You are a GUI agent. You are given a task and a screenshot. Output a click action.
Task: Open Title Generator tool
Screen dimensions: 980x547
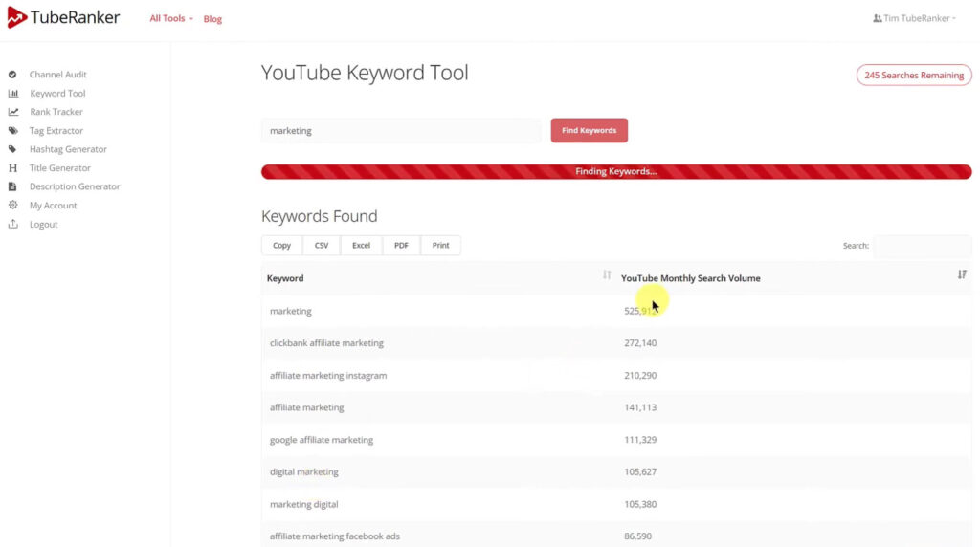pos(60,168)
